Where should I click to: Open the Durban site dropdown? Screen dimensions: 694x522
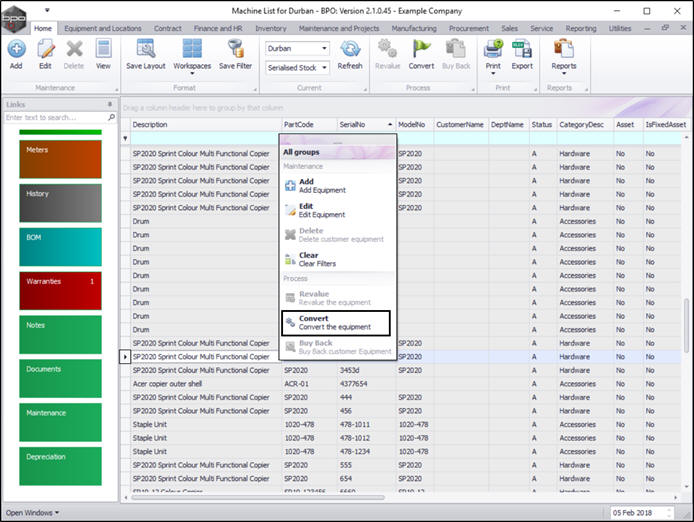pos(323,48)
